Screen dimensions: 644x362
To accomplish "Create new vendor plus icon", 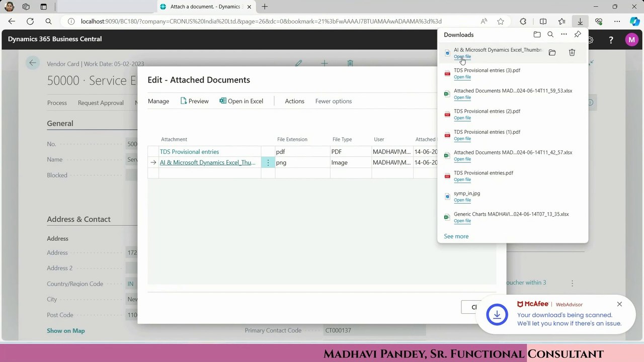I will pyautogui.click(x=325, y=63).
